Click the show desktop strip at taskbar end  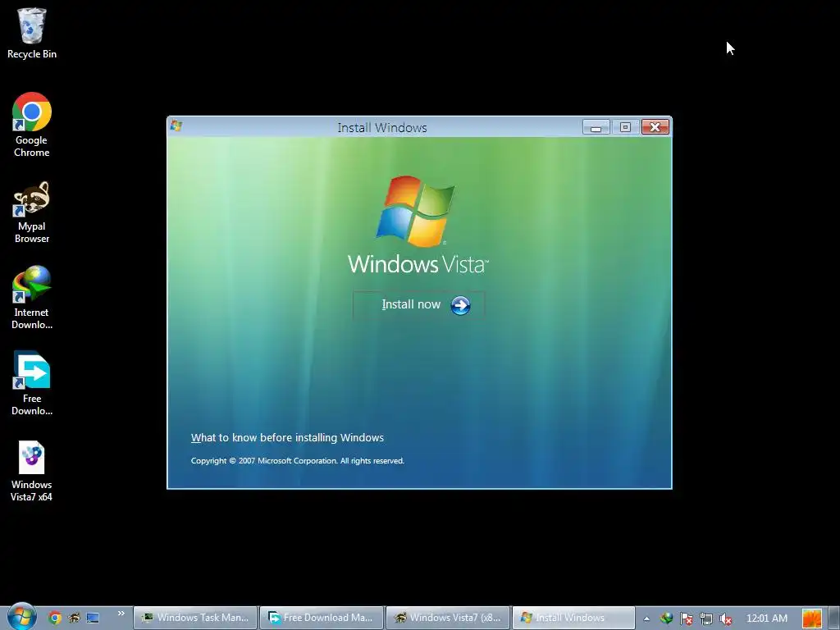click(x=833, y=618)
